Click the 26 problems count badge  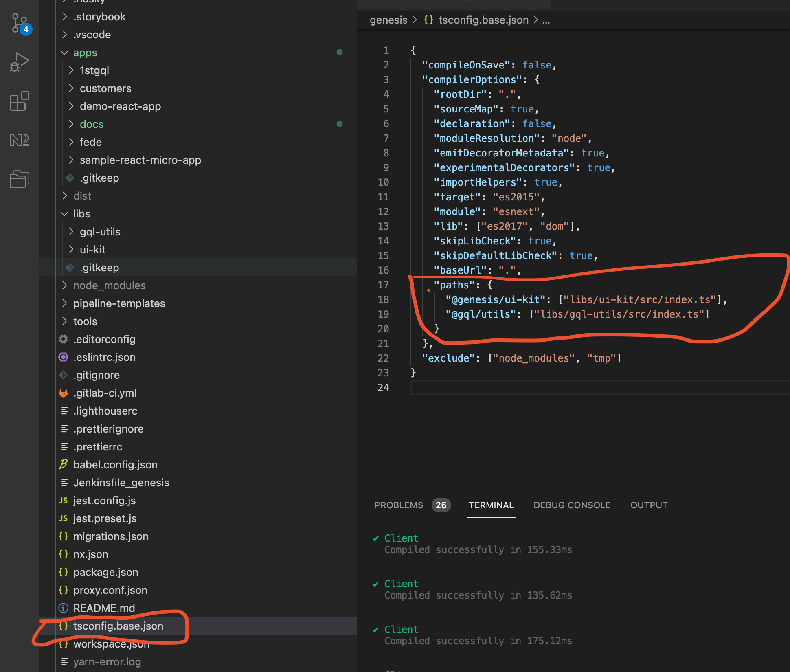point(441,505)
